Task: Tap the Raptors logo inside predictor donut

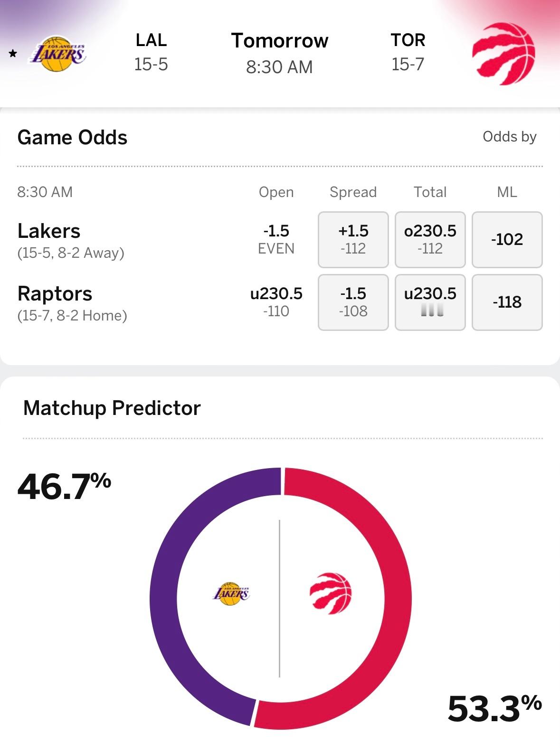Action: pos(331,593)
